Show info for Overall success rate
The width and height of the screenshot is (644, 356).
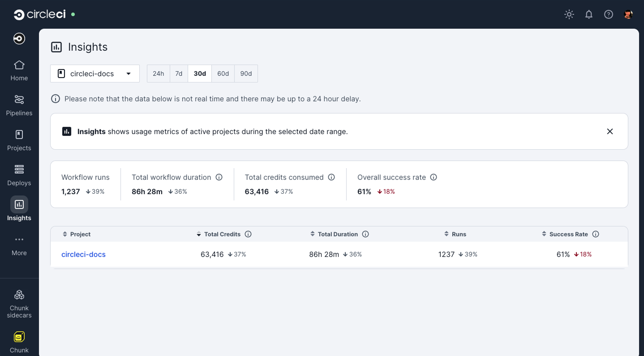(x=434, y=177)
